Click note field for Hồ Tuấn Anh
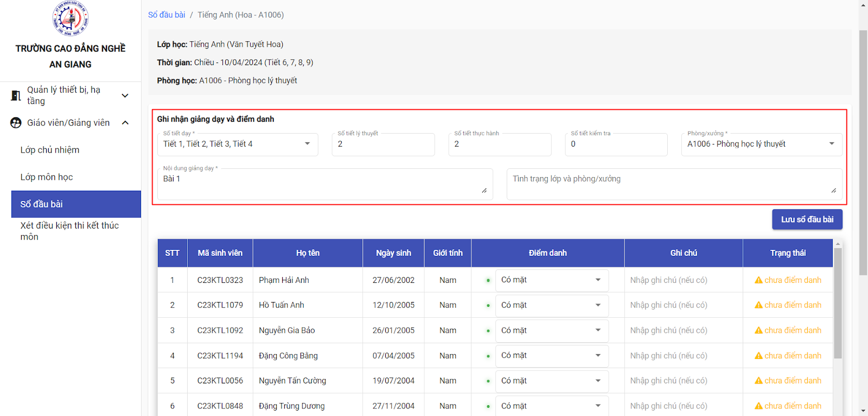868x416 pixels. click(x=683, y=305)
